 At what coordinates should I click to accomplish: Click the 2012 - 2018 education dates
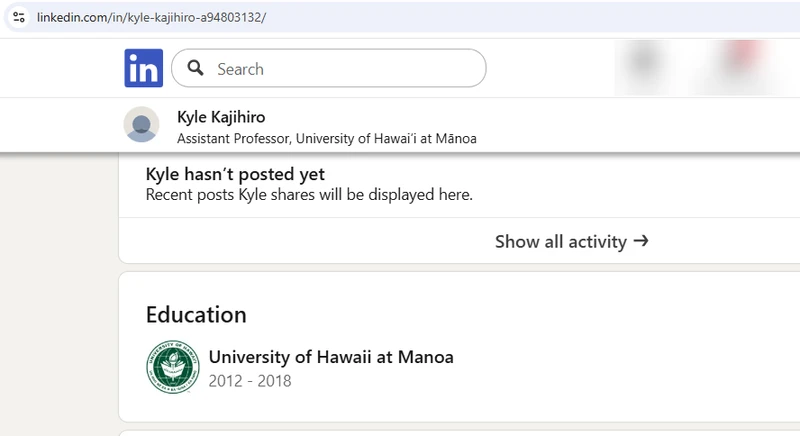250,381
